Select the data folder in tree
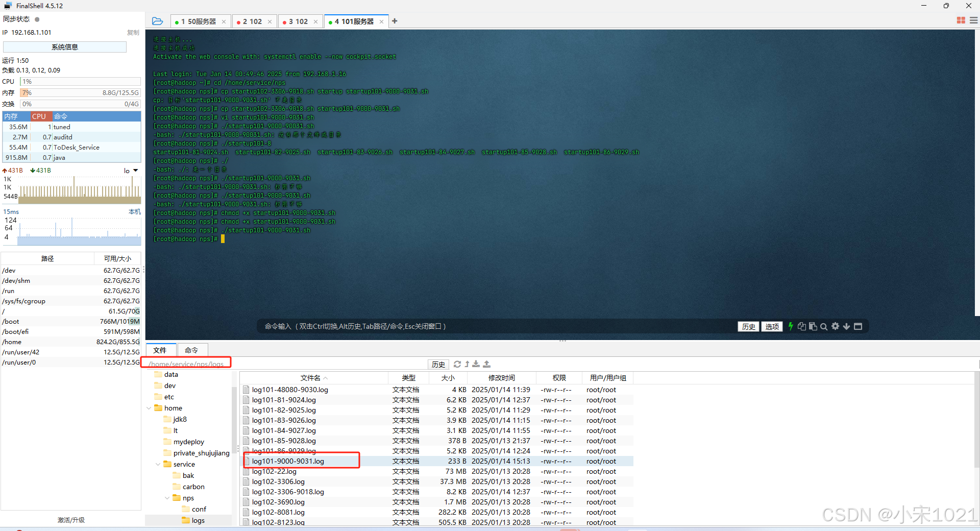Image resolution: width=980 pixels, height=531 pixels. [x=167, y=374]
